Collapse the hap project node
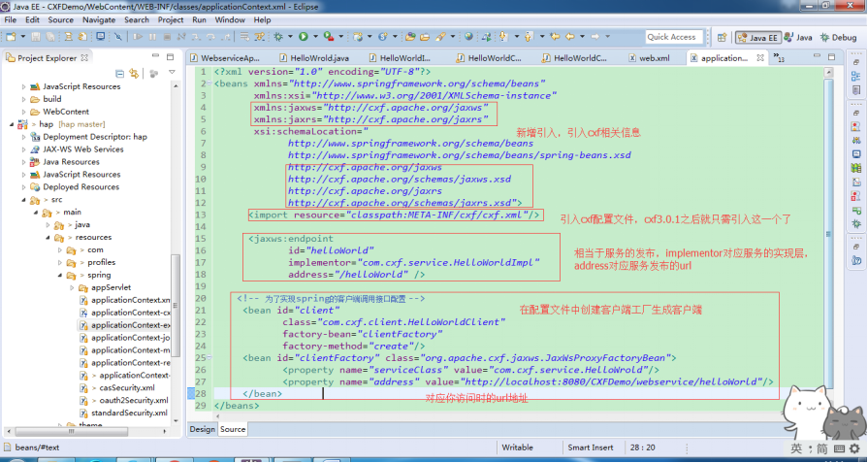 (12, 124)
